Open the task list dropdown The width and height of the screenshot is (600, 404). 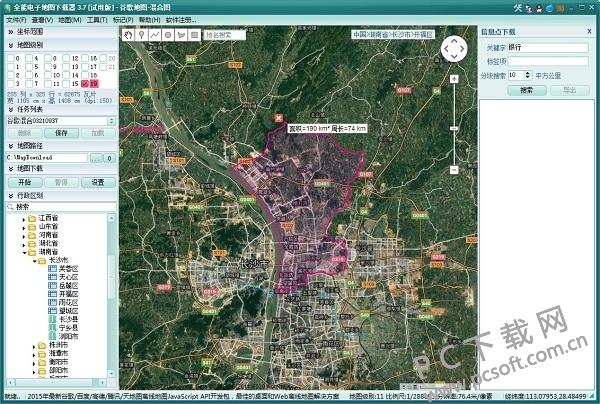click(111, 121)
